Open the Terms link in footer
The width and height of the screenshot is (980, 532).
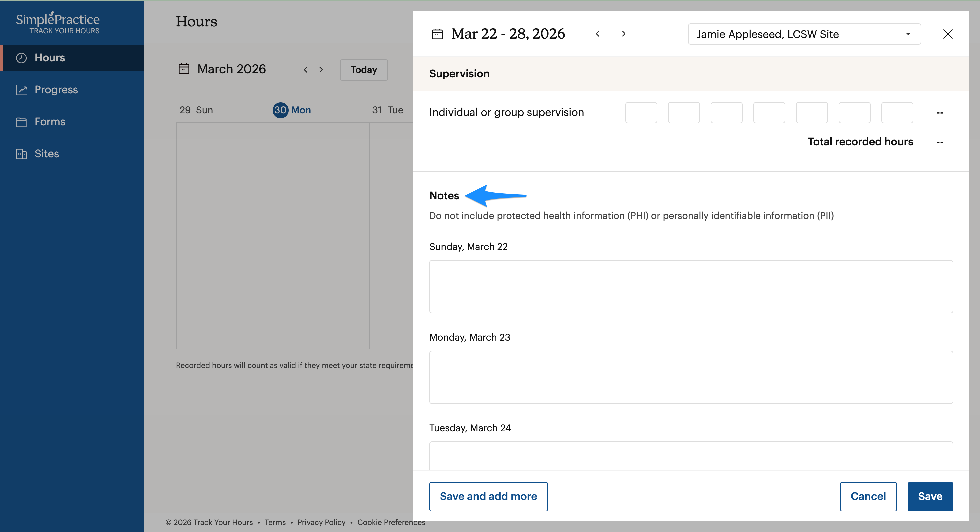(275, 522)
